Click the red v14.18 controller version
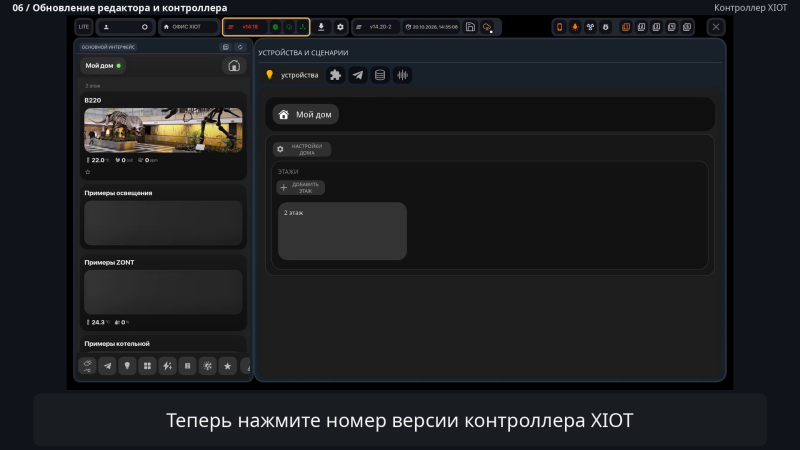Image resolution: width=800 pixels, height=450 pixels. pyautogui.click(x=250, y=27)
